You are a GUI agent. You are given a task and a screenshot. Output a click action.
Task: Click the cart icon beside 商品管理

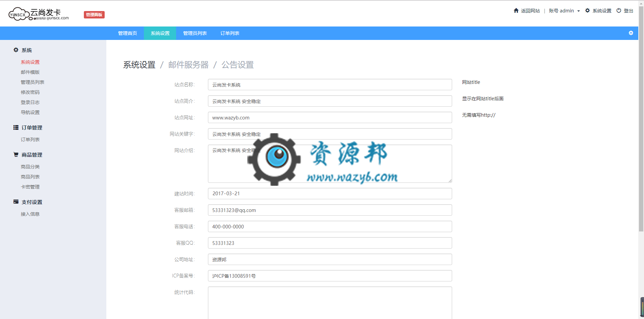[x=15, y=154]
